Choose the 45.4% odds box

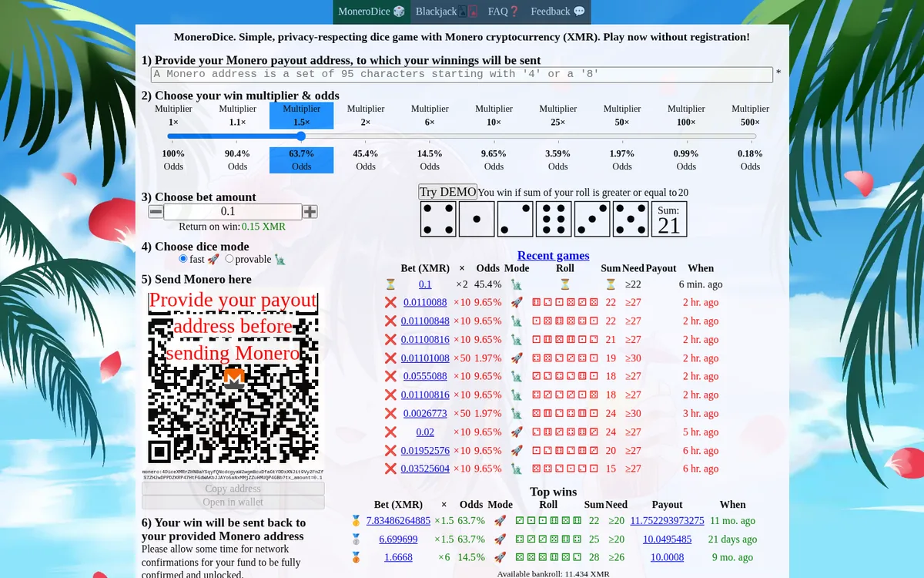[x=366, y=160]
